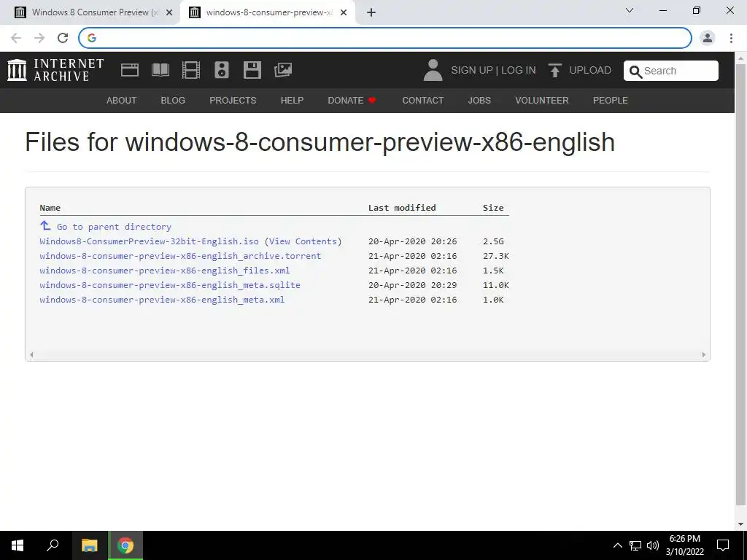This screenshot has height=560, width=747.
Task: Download Windows8-ConsumerPreview-32bit-English.iso
Action: coord(149,241)
